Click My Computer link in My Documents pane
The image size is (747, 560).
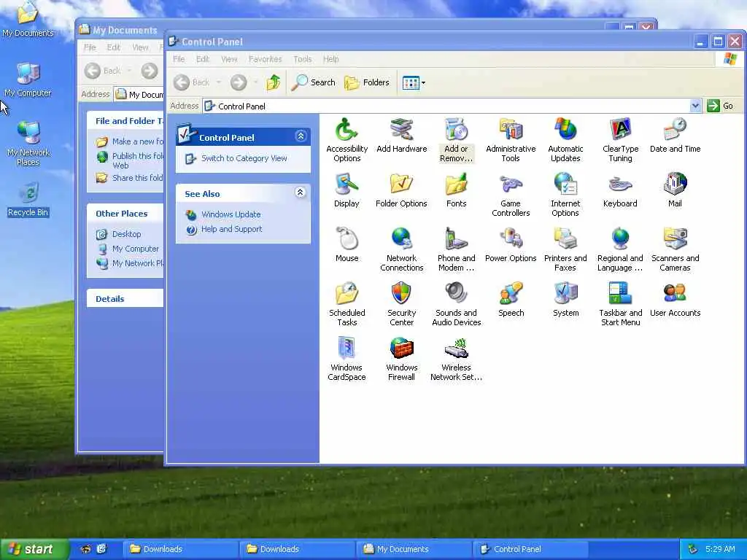[135, 249]
